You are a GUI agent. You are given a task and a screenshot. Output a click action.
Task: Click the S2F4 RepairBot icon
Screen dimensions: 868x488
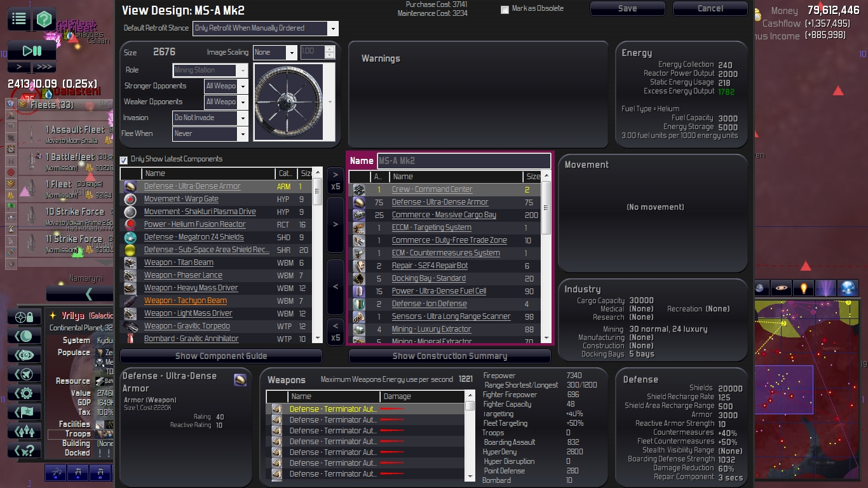pos(359,266)
